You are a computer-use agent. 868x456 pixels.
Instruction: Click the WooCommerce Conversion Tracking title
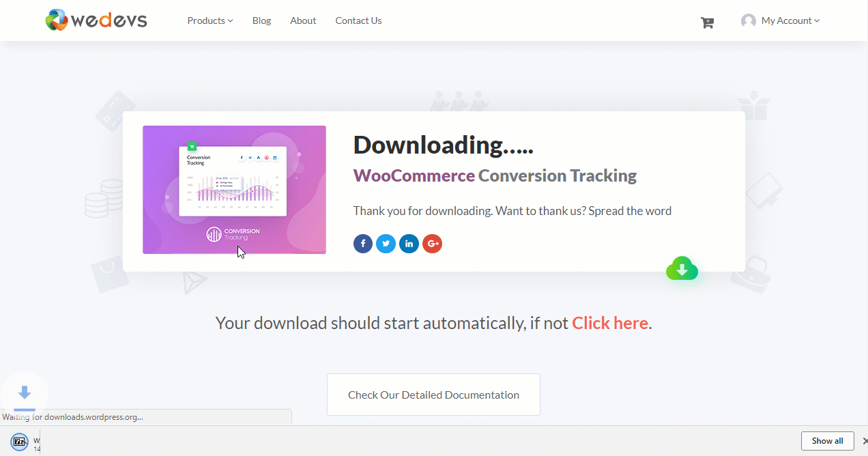[x=495, y=175]
